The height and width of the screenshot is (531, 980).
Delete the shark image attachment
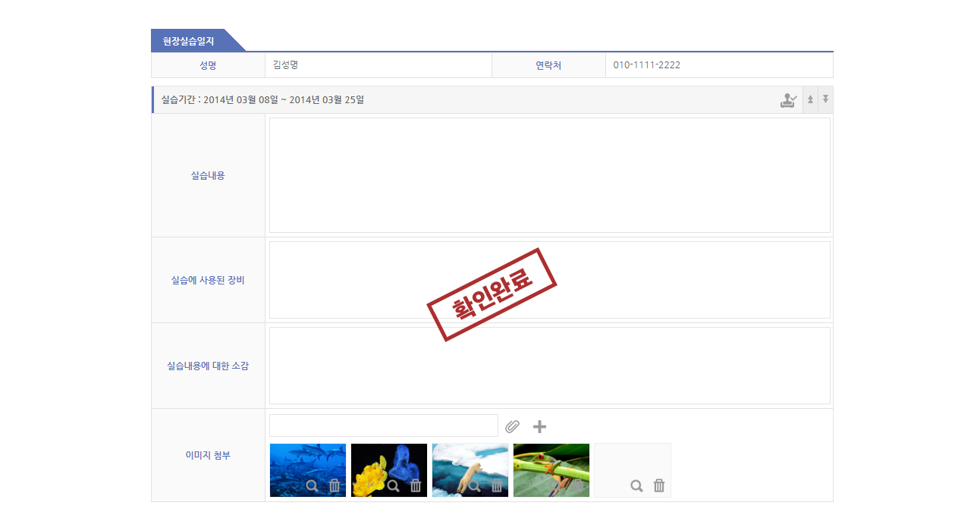point(335,486)
